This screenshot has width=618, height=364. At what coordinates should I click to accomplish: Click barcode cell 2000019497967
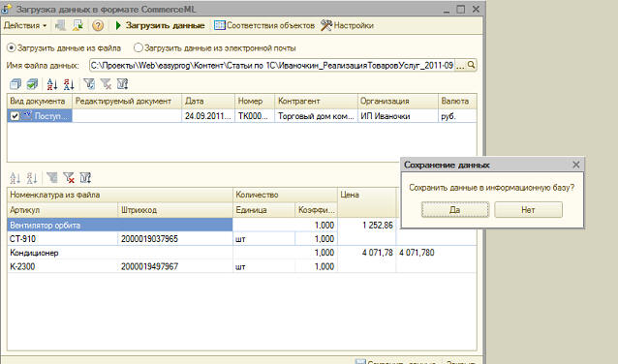pyautogui.click(x=175, y=266)
